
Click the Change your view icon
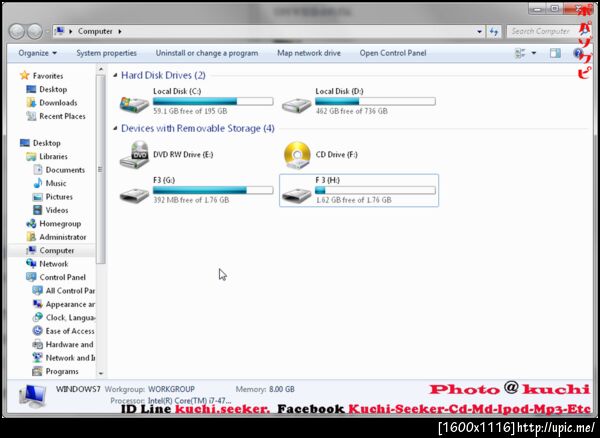pos(520,53)
